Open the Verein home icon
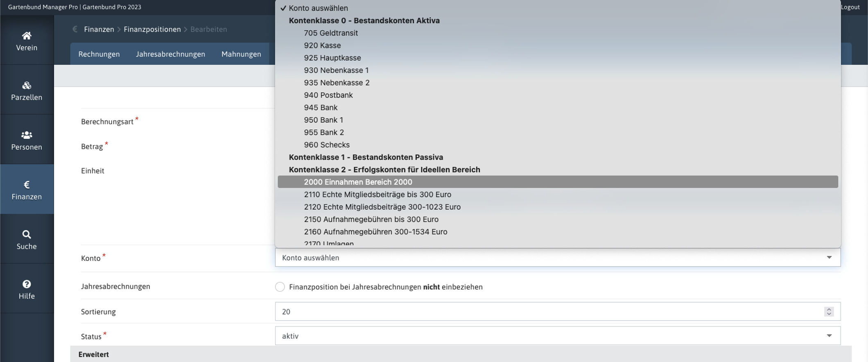The height and width of the screenshot is (362, 868). click(x=27, y=36)
